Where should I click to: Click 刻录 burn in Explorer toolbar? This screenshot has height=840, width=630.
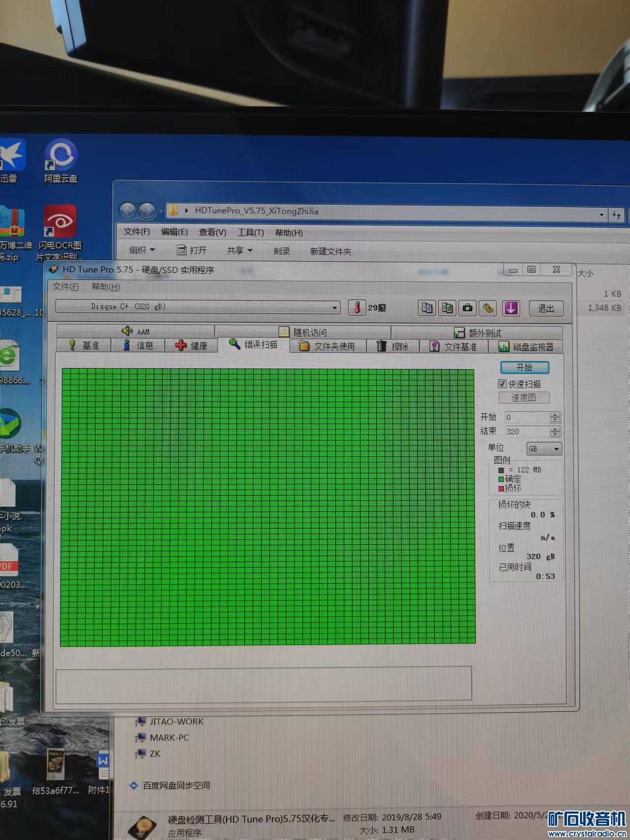[x=282, y=251]
